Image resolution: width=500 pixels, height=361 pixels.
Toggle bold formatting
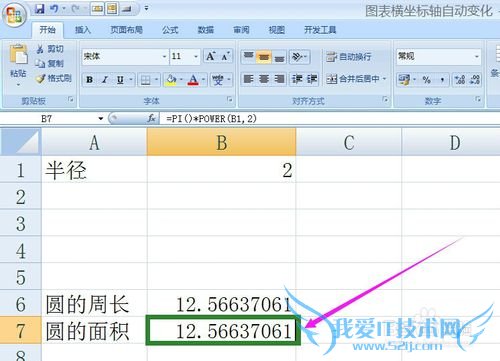pos(89,80)
